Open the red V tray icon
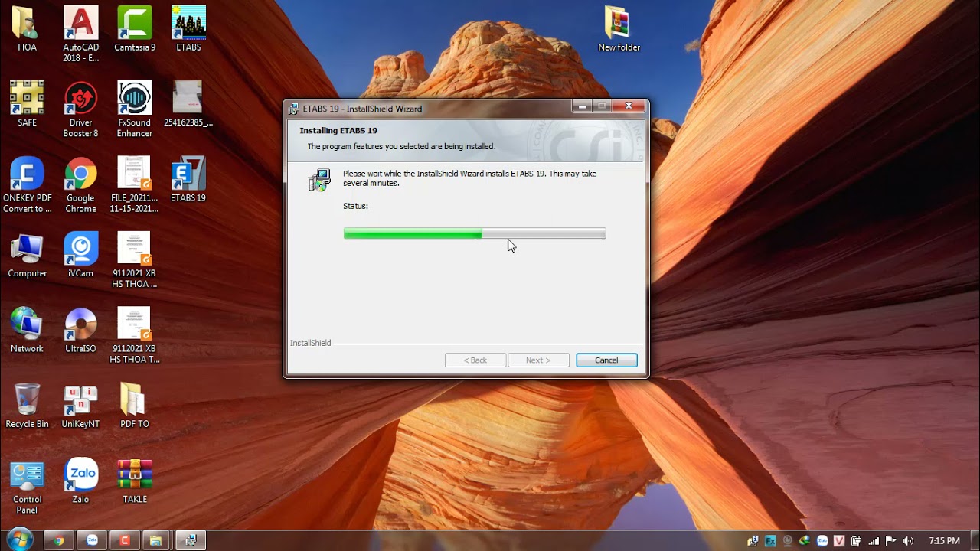 (839, 541)
